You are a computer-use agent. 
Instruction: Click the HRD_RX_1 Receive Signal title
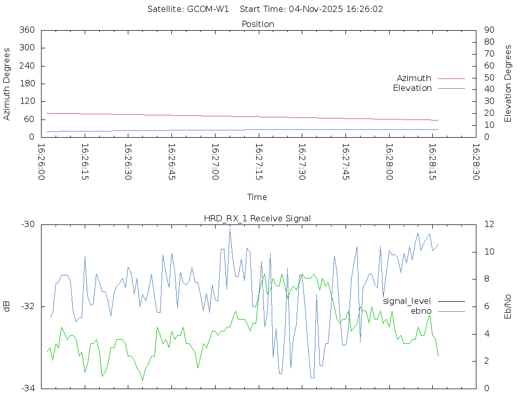point(258,218)
